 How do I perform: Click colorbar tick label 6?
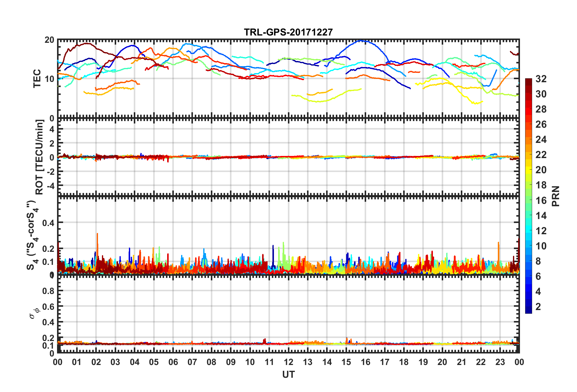538,276
